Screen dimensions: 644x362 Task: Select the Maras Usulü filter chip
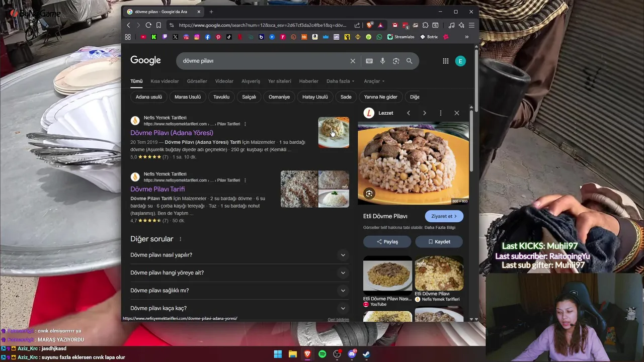tap(187, 97)
